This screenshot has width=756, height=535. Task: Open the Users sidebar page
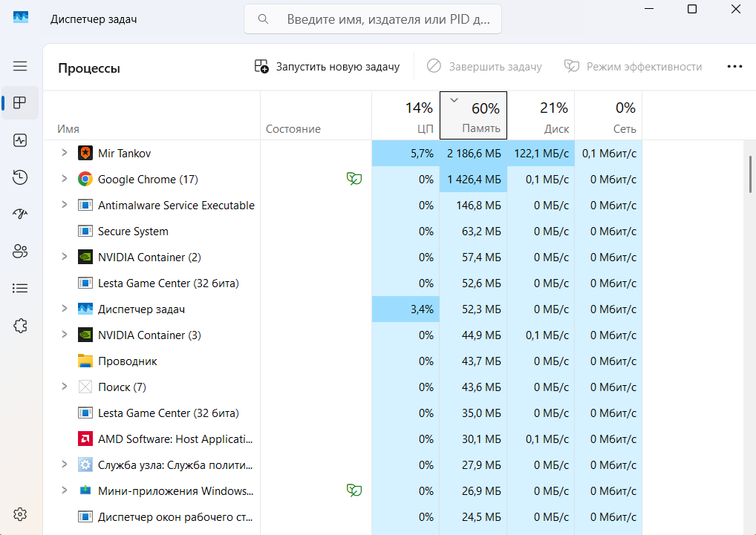(20, 251)
